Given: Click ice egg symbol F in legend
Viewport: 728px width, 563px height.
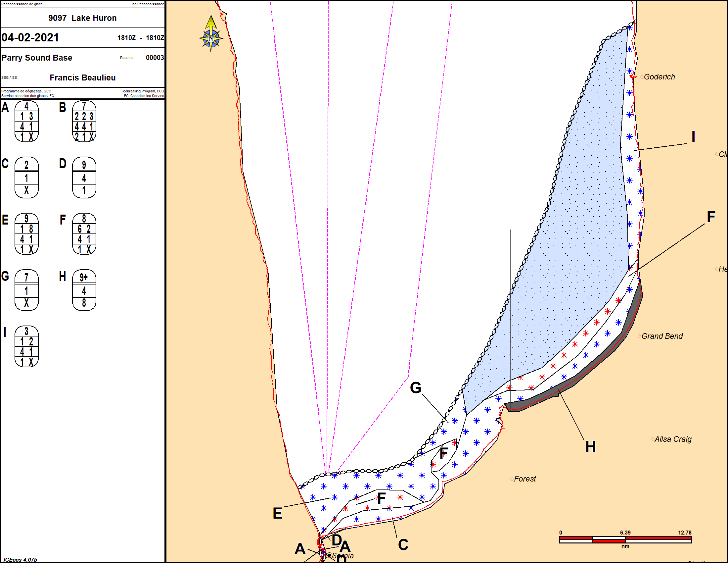Looking at the screenshot, I should 84,234.
